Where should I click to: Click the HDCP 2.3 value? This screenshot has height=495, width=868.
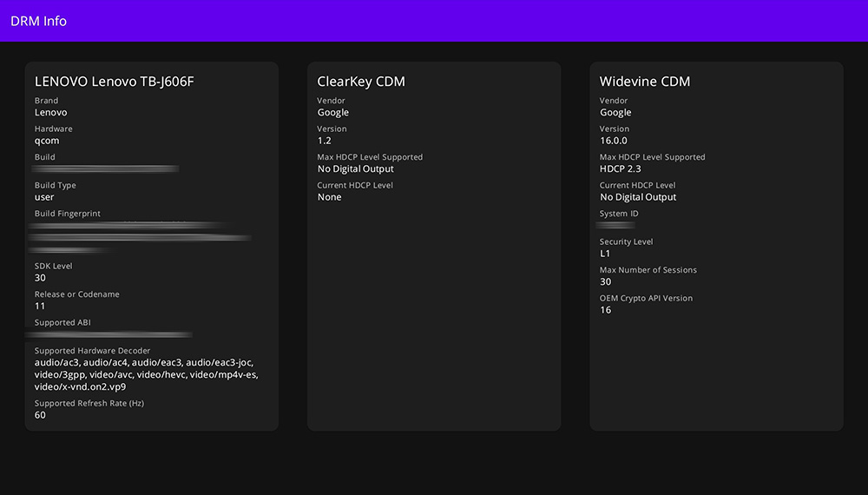(x=620, y=168)
